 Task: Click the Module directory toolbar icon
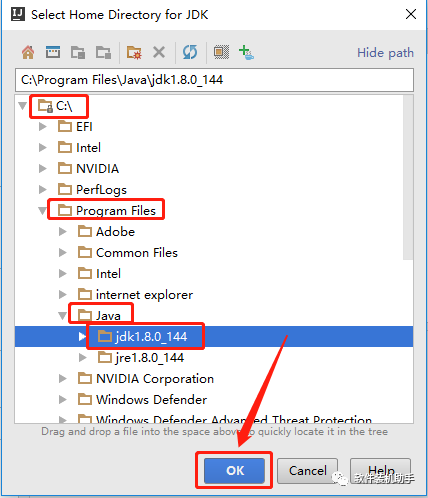(103, 52)
